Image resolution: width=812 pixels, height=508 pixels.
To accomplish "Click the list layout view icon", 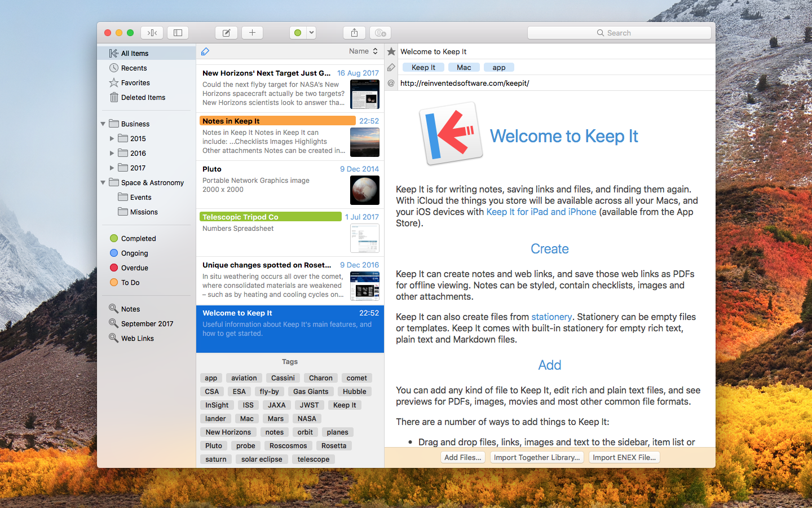I will [x=178, y=32].
